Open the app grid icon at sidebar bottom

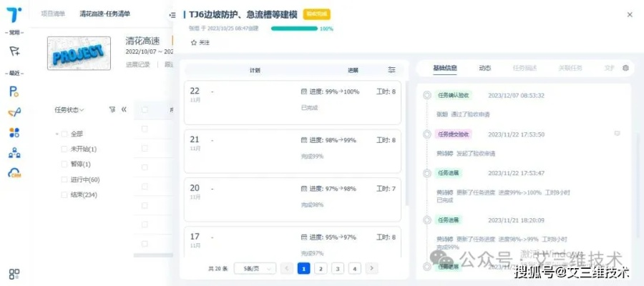[x=14, y=274]
